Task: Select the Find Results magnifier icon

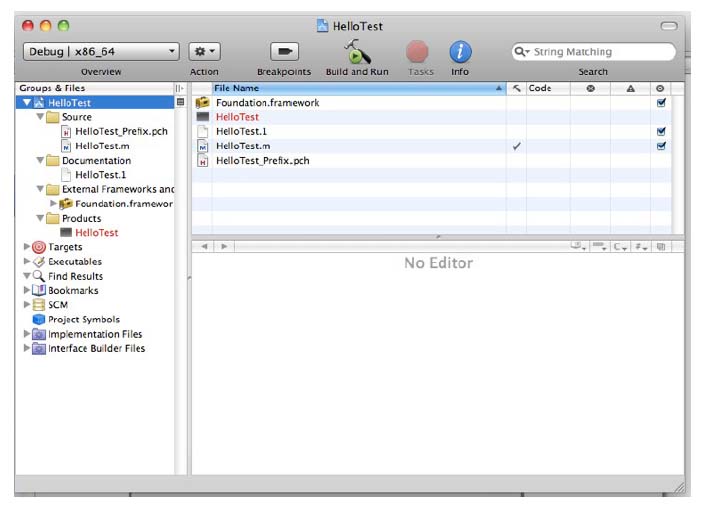Action: pyautogui.click(x=39, y=276)
